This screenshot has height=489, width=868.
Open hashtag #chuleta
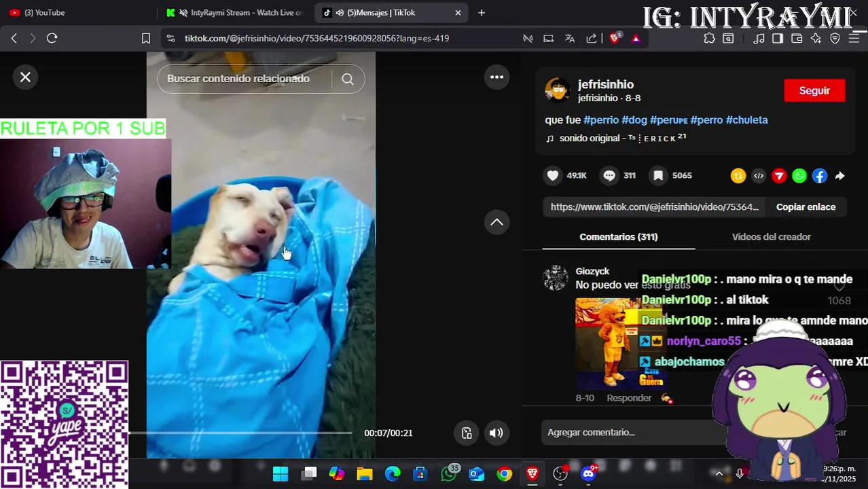click(746, 120)
